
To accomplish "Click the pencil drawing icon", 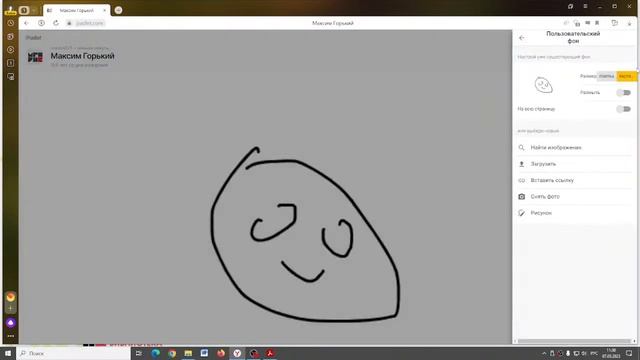I will [x=522, y=213].
